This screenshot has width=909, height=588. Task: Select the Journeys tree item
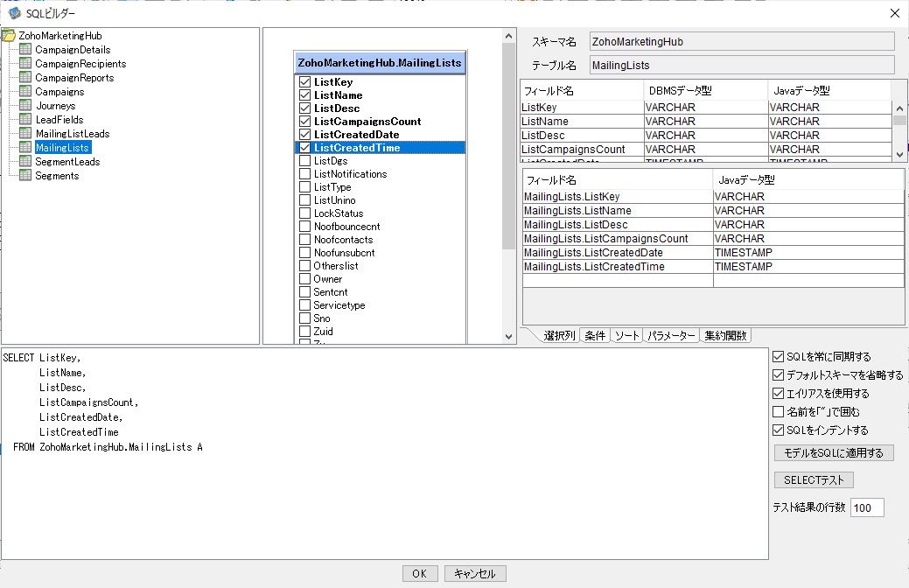(56, 106)
